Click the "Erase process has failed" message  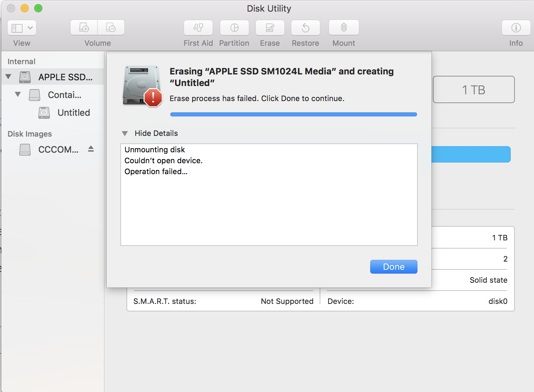pos(257,98)
